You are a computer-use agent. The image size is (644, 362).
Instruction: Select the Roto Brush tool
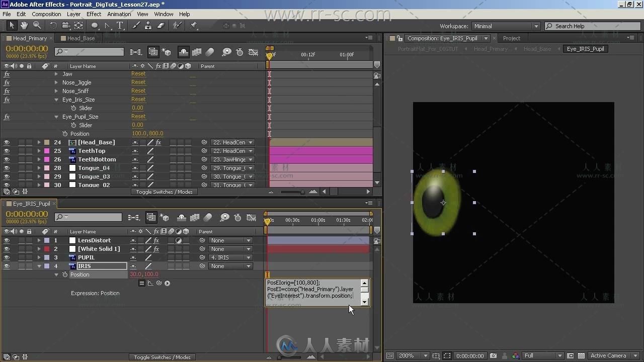pyautogui.click(x=177, y=26)
